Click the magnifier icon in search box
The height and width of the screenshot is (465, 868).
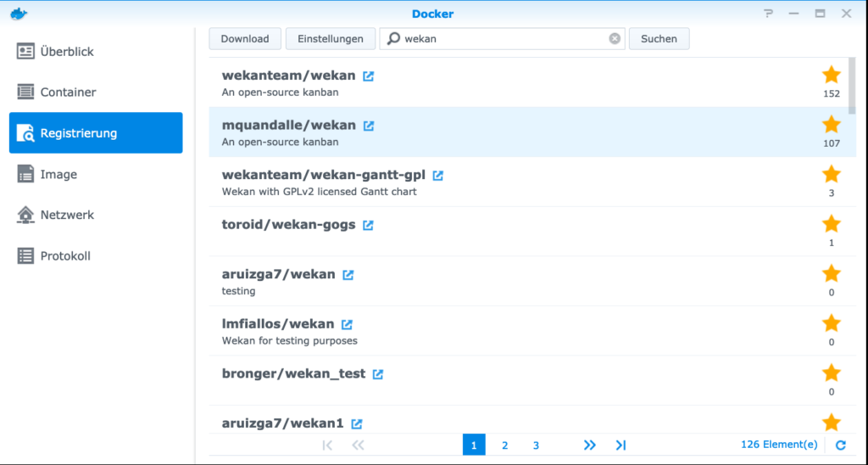pos(393,38)
